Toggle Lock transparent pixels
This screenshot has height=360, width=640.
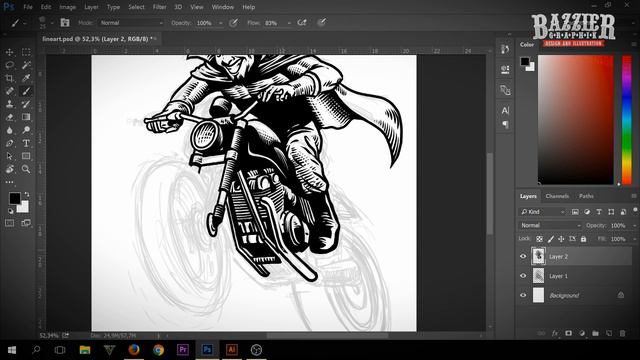tap(539, 239)
